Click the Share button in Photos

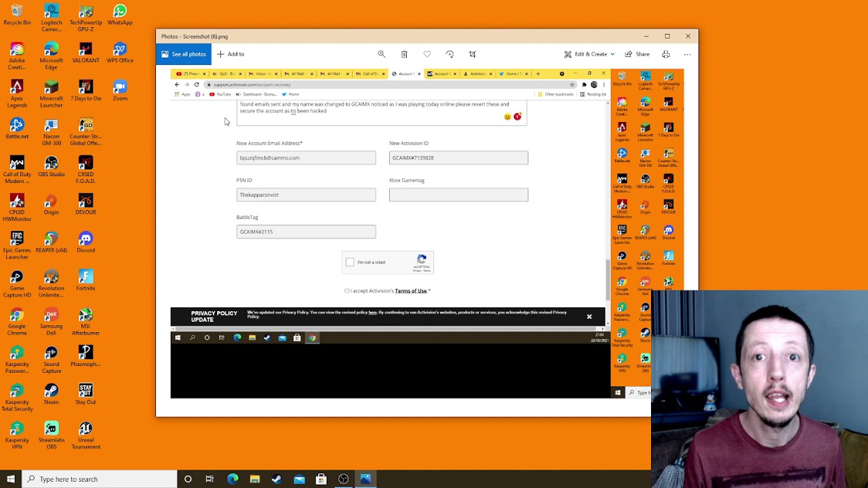click(637, 54)
